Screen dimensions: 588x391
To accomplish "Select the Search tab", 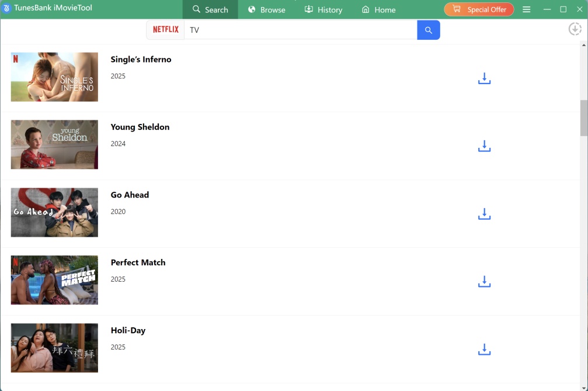I will click(210, 9).
